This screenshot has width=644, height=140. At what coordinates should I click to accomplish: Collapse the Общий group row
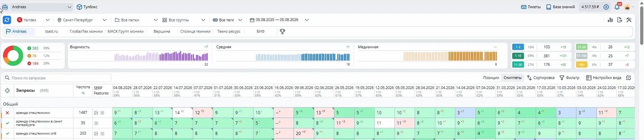click(11, 104)
